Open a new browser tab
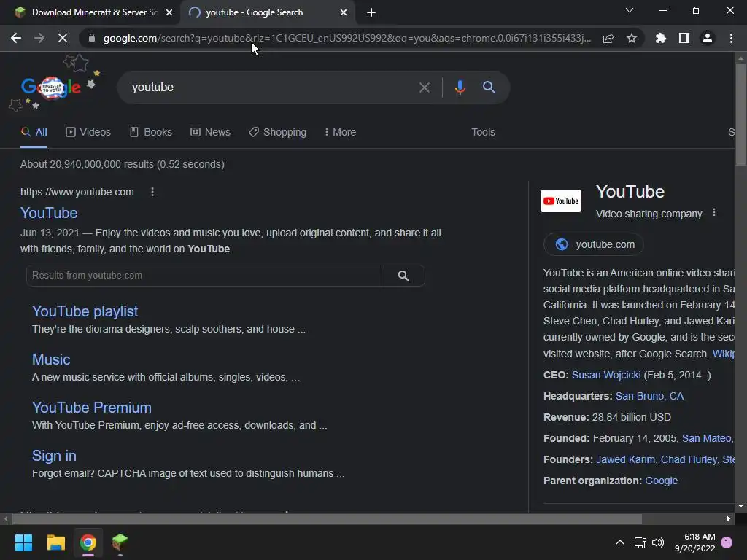The height and width of the screenshot is (560, 747). 371,12
